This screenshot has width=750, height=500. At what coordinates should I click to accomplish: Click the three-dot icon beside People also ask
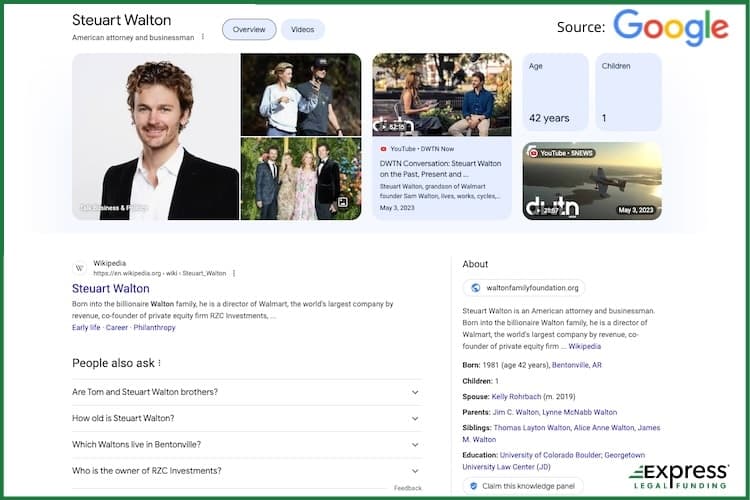pyautogui.click(x=159, y=363)
